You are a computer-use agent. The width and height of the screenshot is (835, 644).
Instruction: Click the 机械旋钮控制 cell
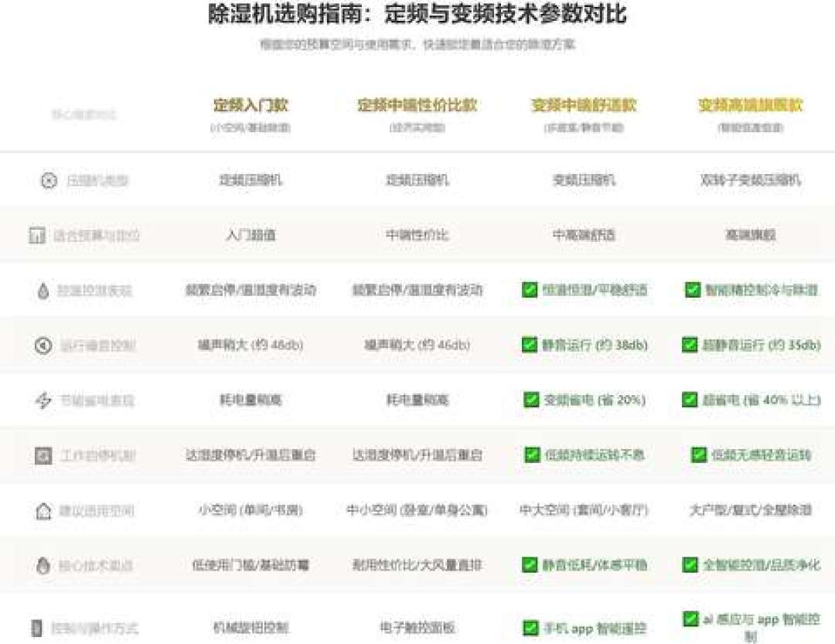click(250, 628)
